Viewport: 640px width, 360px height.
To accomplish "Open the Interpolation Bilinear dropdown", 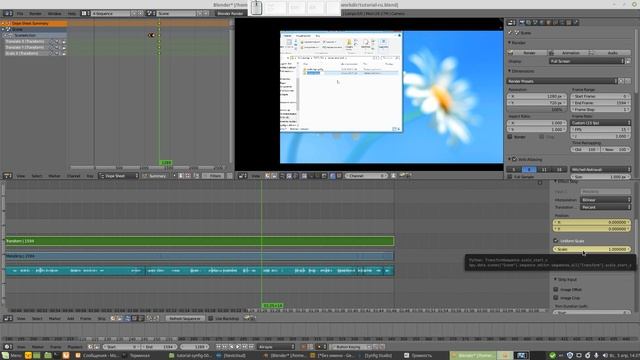I will (x=605, y=200).
